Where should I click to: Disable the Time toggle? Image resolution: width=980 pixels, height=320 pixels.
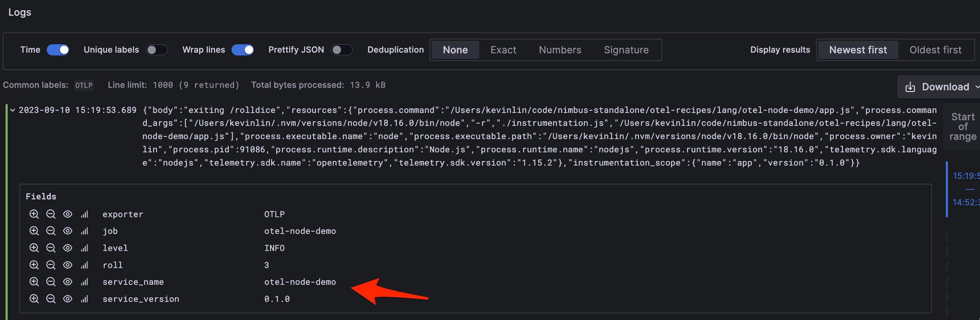58,50
